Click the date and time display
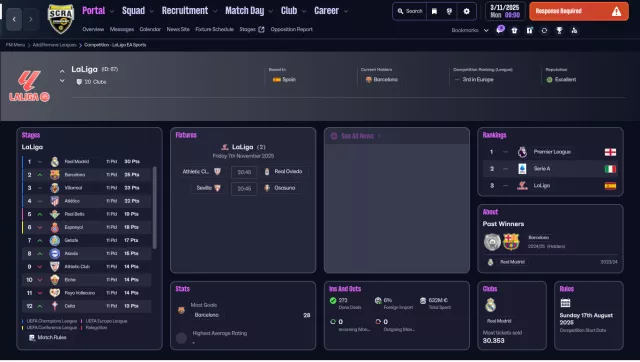The height and width of the screenshot is (362, 640). click(x=504, y=11)
